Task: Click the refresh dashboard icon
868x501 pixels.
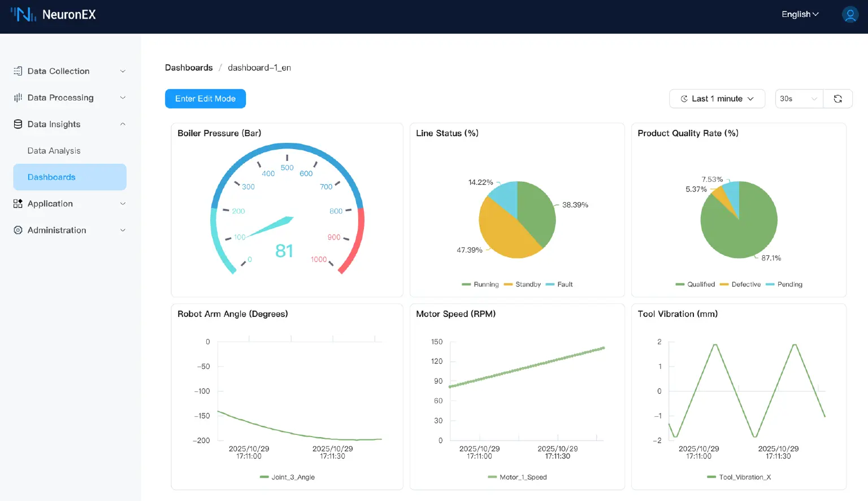Action: click(x=837, y=99)
